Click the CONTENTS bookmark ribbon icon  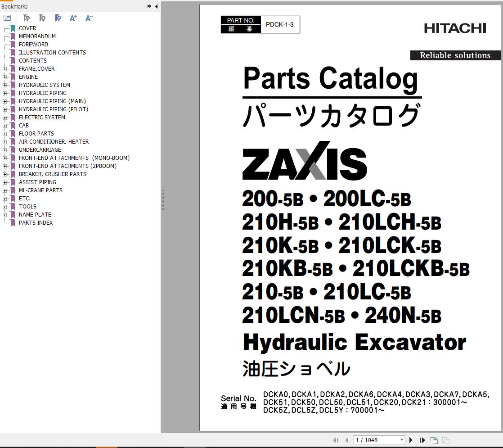[13, 61]
